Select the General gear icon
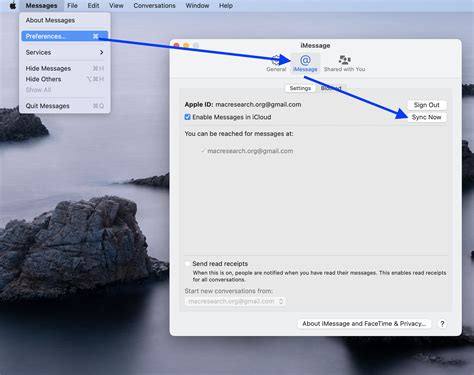Viewport: 474px width, 375px height. click(276, 60)
